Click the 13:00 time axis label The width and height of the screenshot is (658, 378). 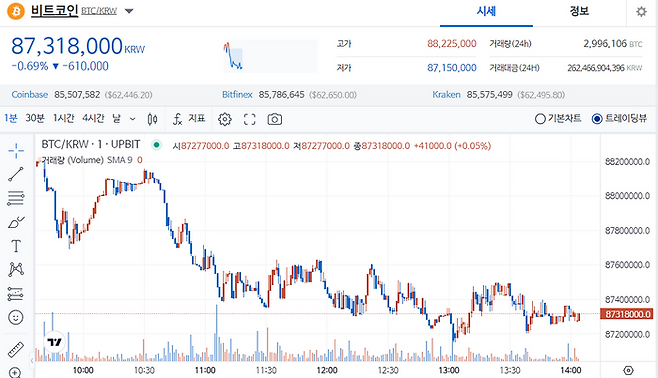pos(449,370)
